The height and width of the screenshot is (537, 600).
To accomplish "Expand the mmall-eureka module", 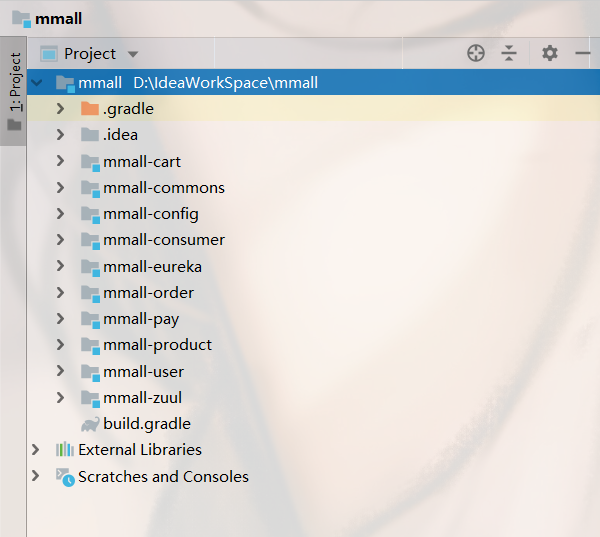I will (60, 266).
